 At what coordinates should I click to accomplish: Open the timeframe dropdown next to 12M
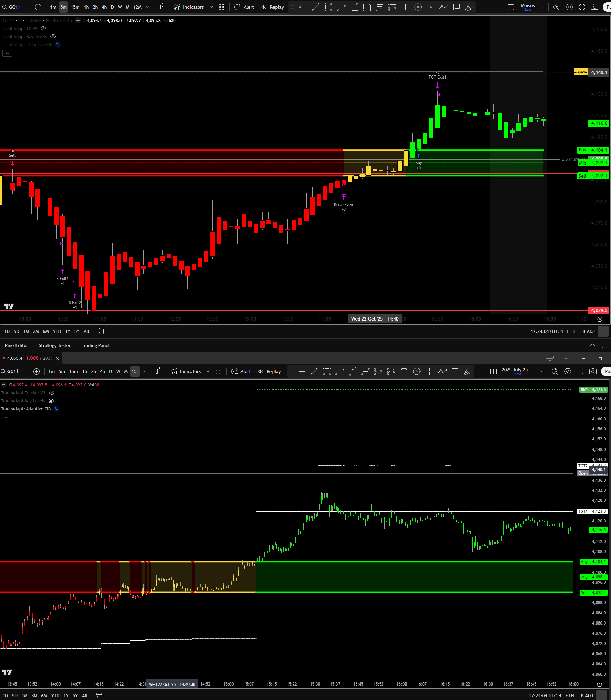pos(148,7)
